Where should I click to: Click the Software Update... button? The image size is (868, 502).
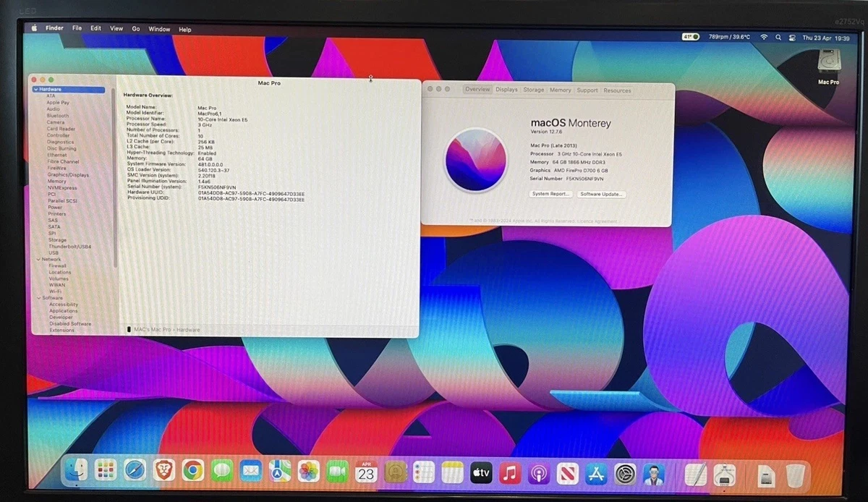point(602,194)
